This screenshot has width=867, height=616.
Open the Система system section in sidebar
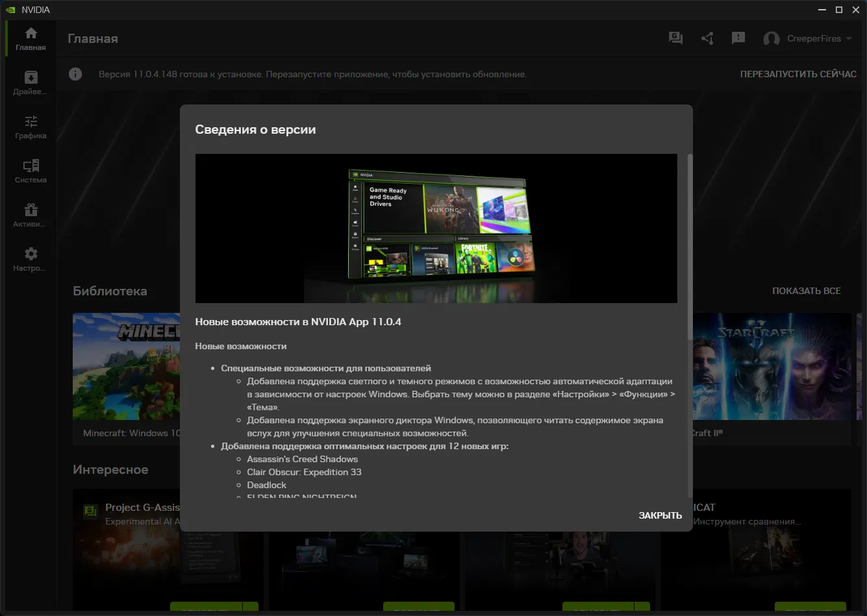(x=31, y=171)
